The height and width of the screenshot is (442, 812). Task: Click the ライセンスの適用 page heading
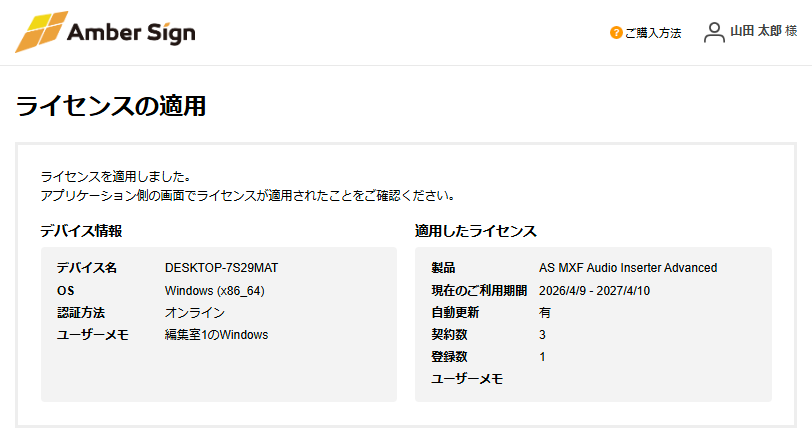click(111, 106)
